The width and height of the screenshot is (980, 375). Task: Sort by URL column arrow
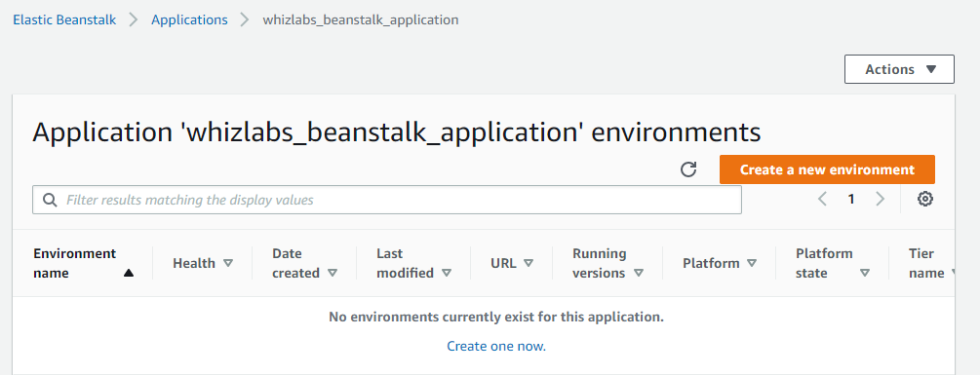click(529, 263)
